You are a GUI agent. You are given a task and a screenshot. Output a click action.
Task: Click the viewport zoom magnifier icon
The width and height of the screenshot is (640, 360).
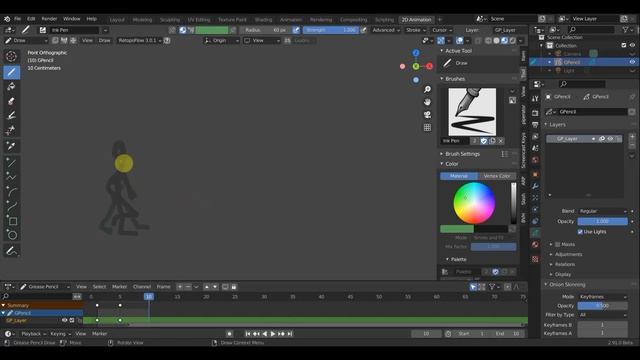[427, 89]
